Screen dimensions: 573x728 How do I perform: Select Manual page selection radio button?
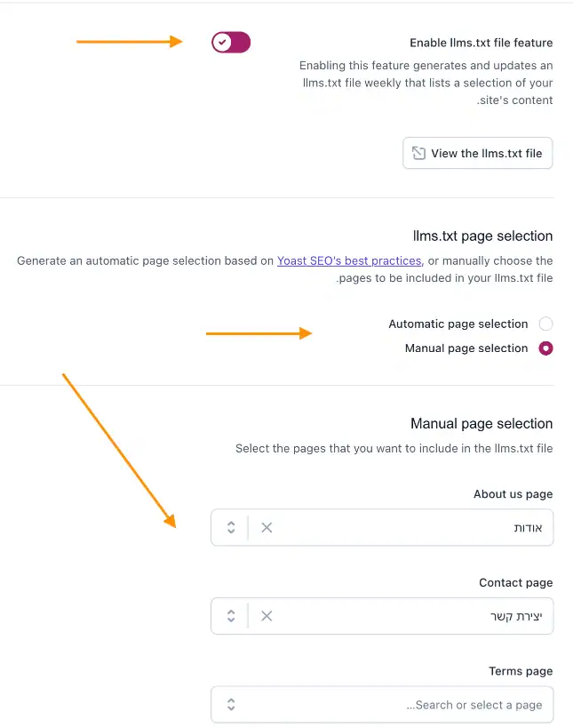(545, 348)
